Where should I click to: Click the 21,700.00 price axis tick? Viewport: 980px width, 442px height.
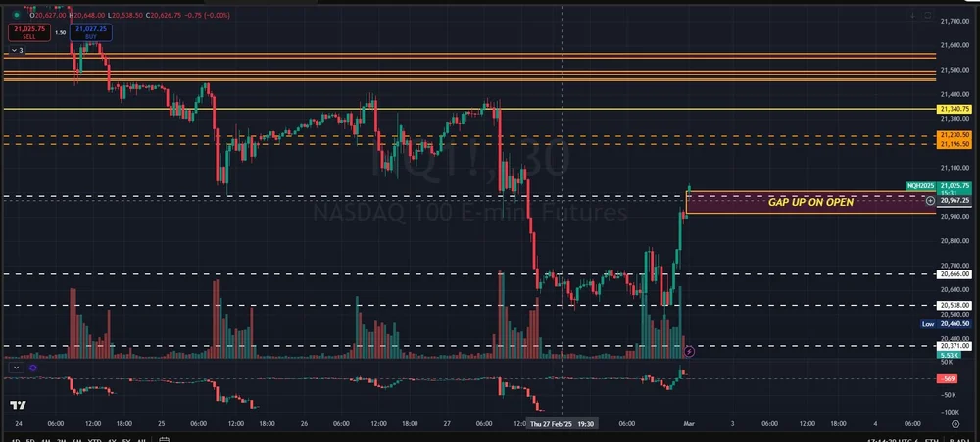coord(955,22)
